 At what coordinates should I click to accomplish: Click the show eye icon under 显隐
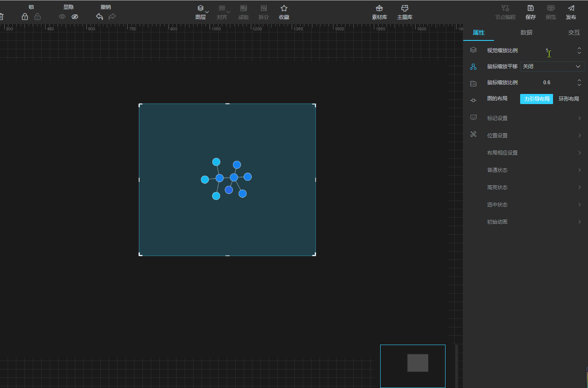62,17
